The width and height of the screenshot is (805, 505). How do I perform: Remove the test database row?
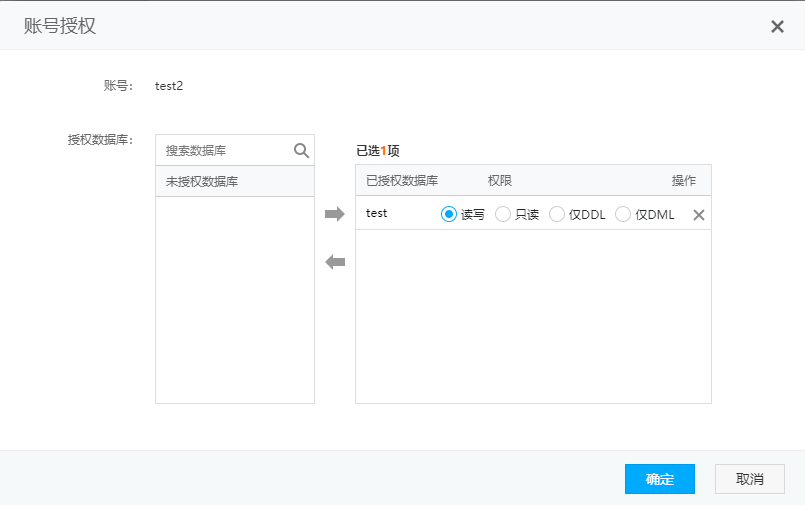point(699,215)
